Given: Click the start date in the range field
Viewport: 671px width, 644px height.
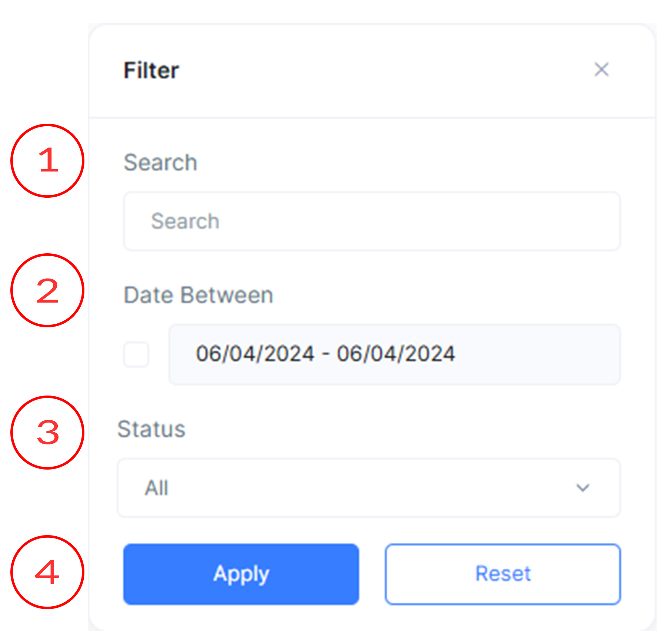Looking at the screenshot, I should tap(255, 354).
